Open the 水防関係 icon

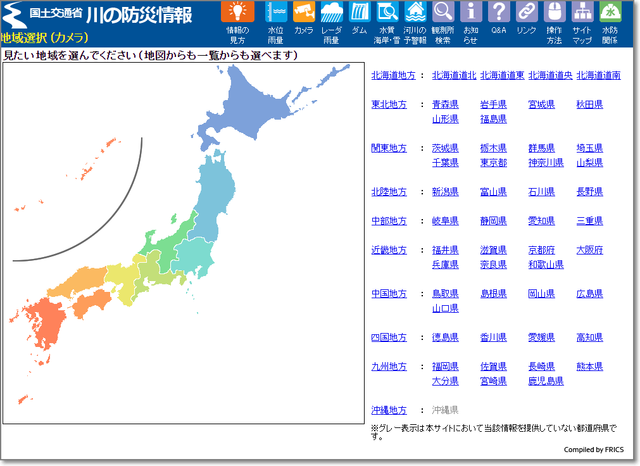coord(609,13)
